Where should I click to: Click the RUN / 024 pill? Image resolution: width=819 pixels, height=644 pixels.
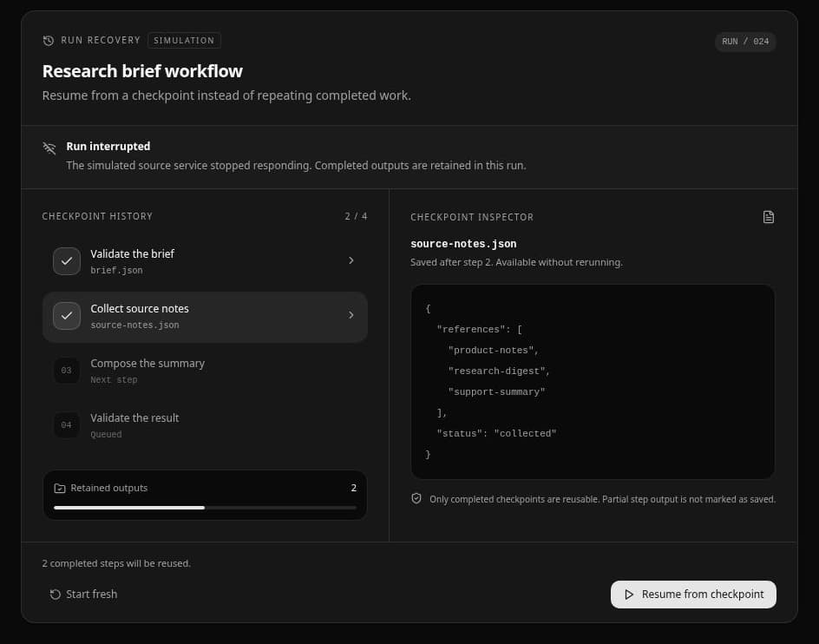(x=745, y=42)
